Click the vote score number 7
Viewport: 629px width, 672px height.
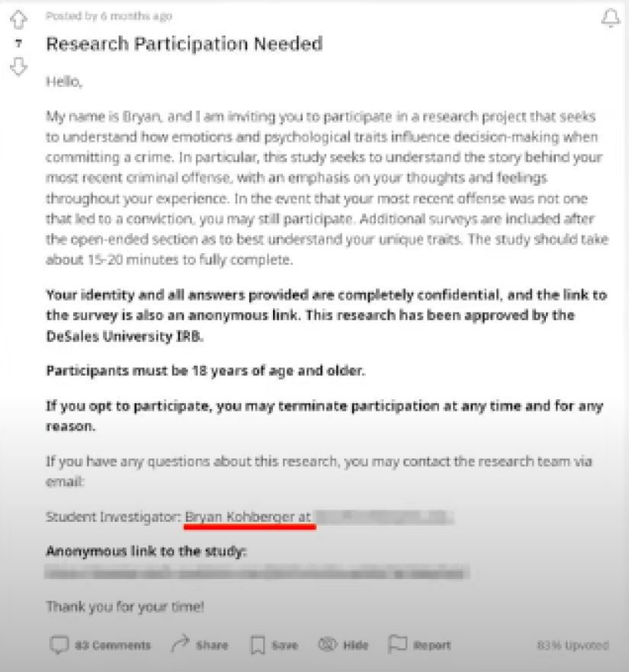(18, 44)
